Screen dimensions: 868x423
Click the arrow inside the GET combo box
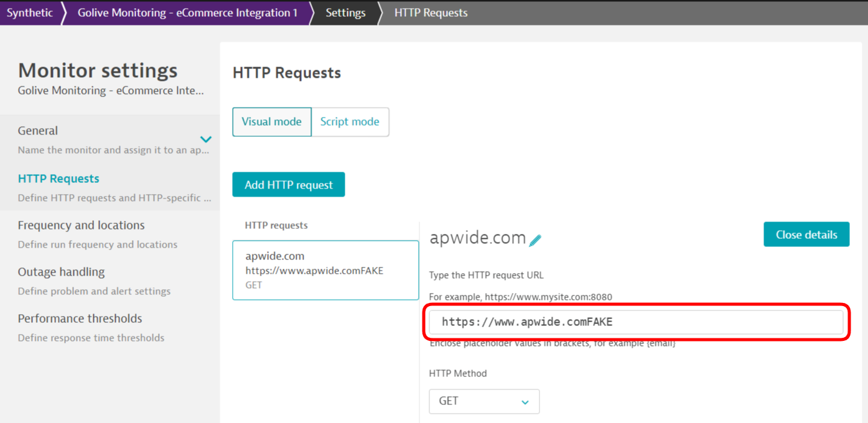(x=525, y=402)
